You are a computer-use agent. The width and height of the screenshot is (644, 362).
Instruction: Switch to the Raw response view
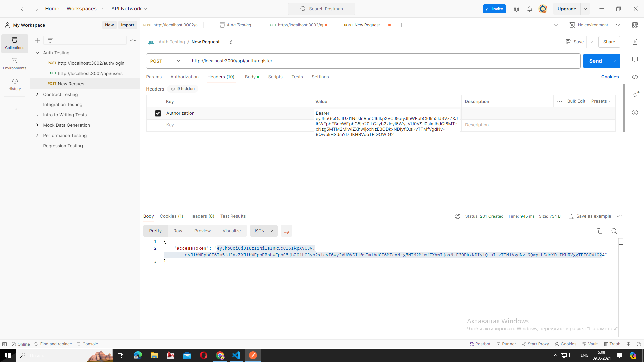pyautogui.click(x=178, y=231)
